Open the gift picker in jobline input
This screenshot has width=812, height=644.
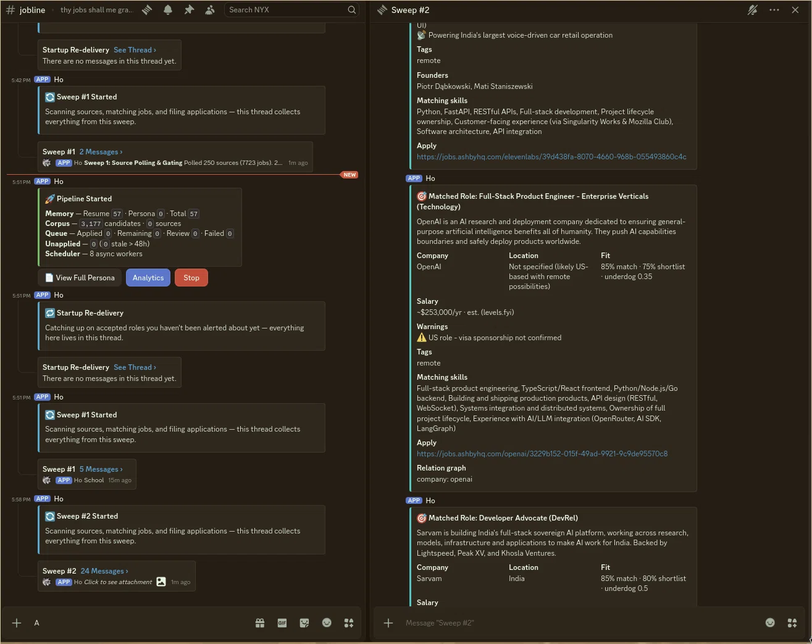coord(260,623)
